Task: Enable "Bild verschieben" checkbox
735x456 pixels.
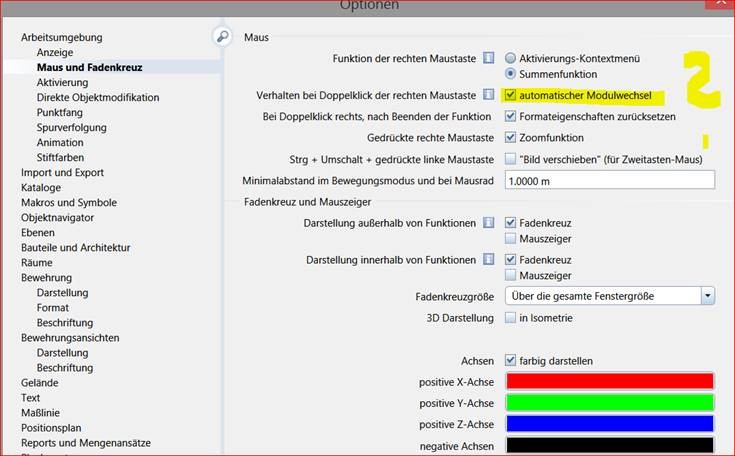Action: pyautogui.click(x=511, y=160)
